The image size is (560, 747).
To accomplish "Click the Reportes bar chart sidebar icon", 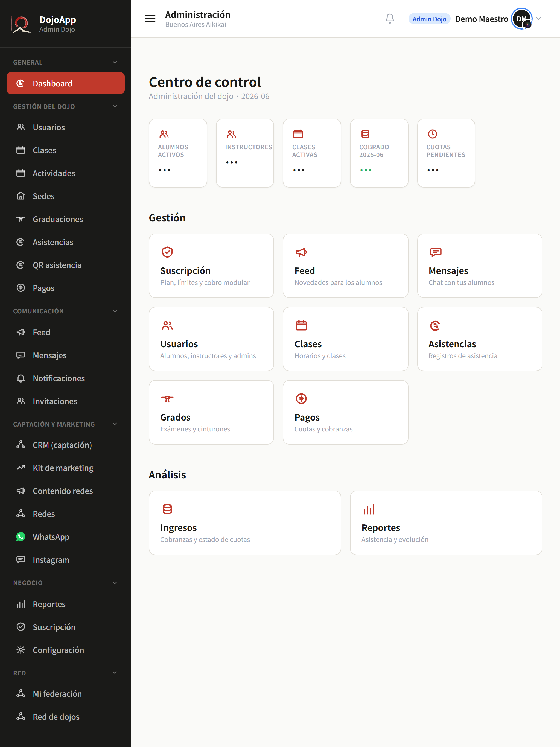I will pyautogui.click(x=21, y=604).
